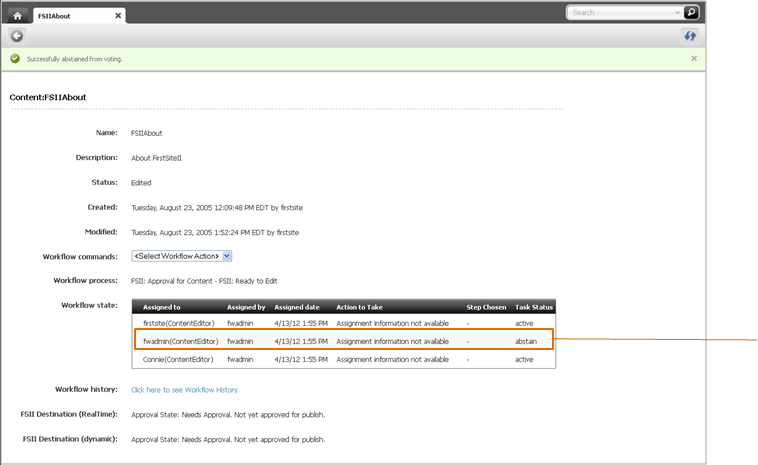Select the fwadmin(ContentEditor) row cell
The image size is (758, 465).
pos(181,341)
